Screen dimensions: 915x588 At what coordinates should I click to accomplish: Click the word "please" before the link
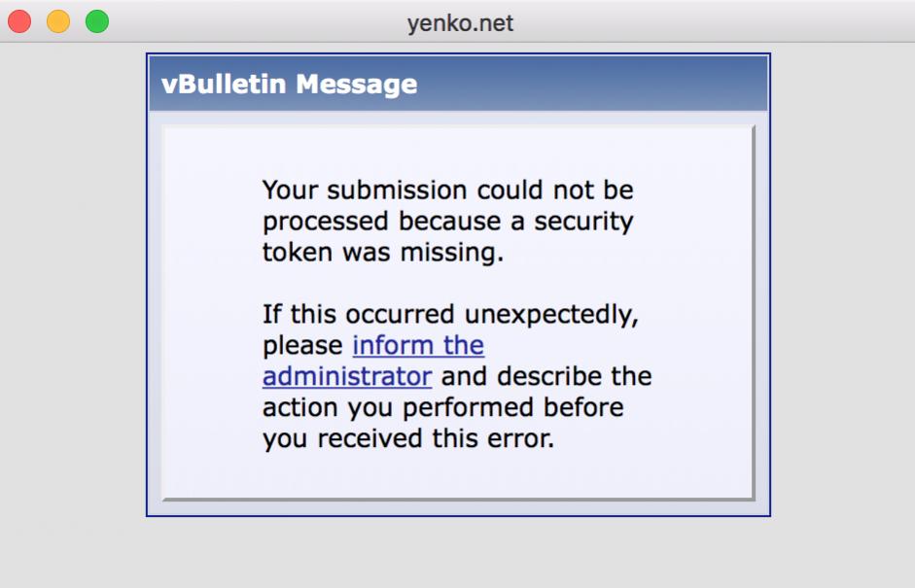(x=302, y=345)
